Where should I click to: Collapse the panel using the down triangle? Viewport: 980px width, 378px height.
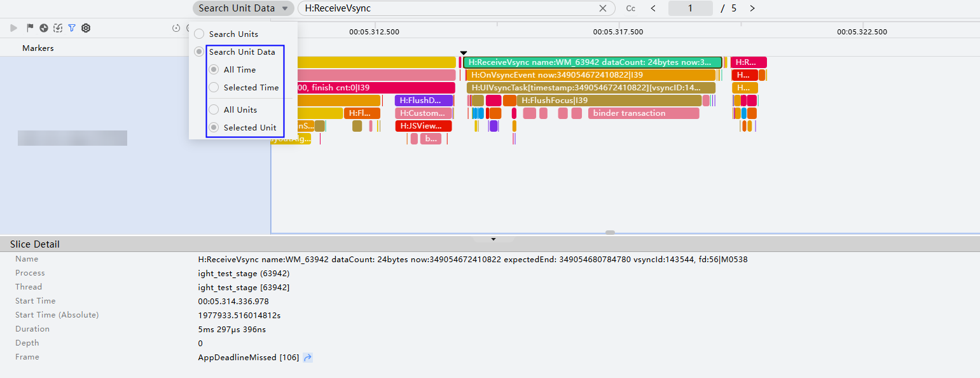(x=493, y=239)
